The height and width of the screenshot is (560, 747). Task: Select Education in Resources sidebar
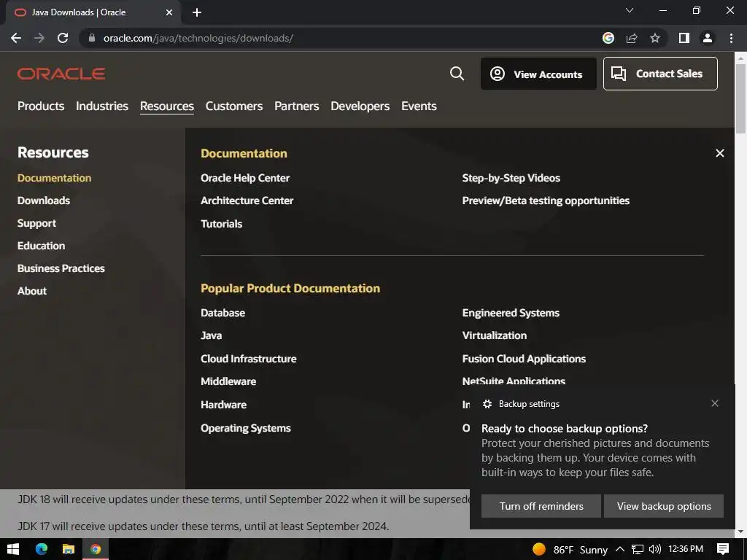click(x=41, y=246)
